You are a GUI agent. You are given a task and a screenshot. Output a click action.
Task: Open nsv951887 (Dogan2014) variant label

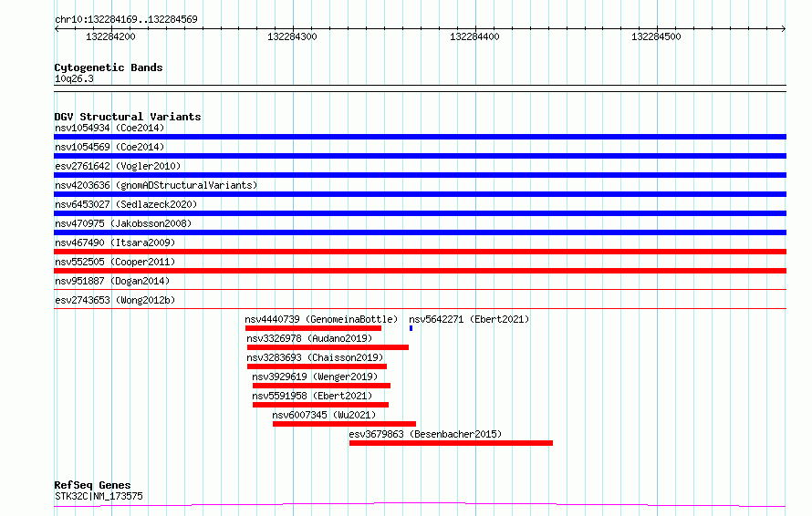(x=112, y=281)
